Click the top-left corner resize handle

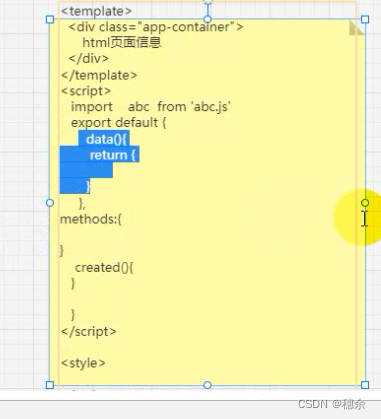50,19
